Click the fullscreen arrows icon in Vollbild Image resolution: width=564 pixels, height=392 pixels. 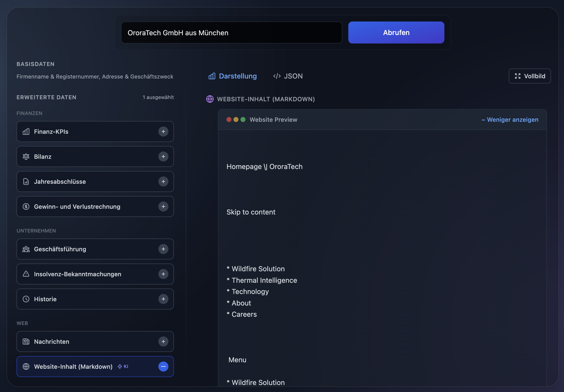518,76
